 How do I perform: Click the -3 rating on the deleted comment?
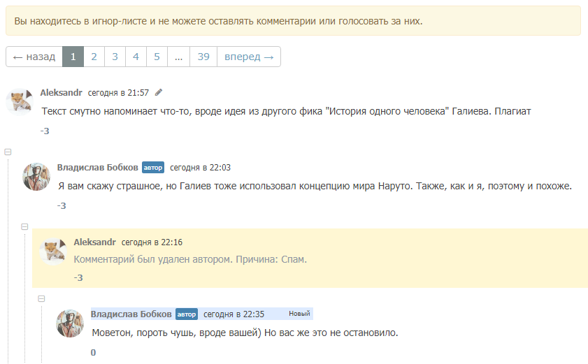(78, 277)
